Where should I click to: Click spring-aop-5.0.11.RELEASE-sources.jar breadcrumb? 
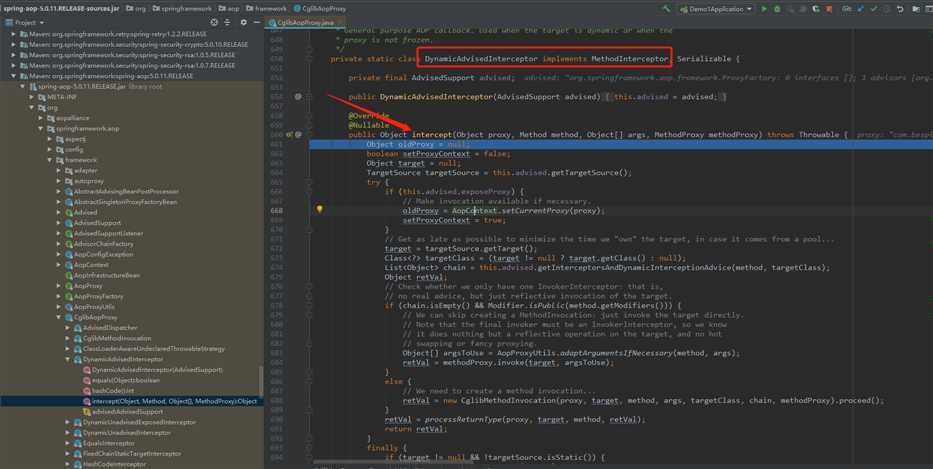click(x=60, y=8)
